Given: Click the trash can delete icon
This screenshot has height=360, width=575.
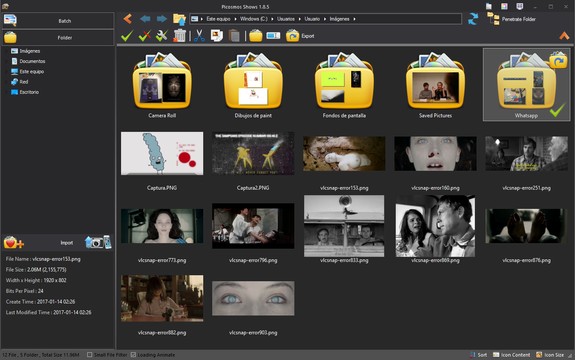Looking at the screenshot, I should [179, 36].
